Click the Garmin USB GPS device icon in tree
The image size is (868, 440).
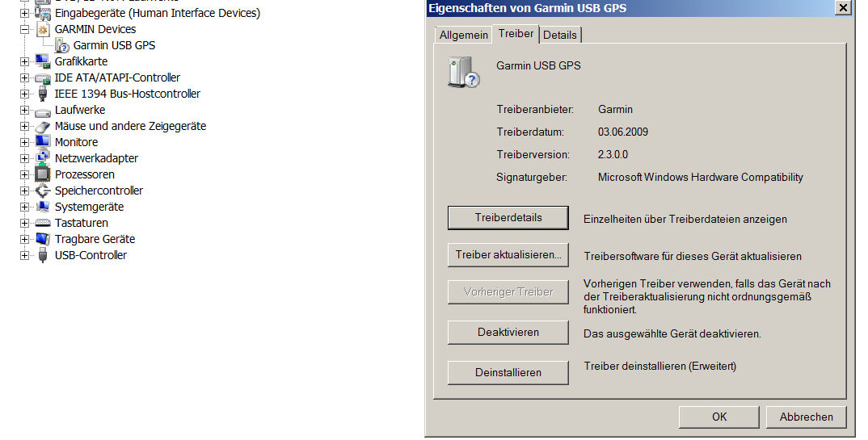pyautogui.click(x=62, y=45)
